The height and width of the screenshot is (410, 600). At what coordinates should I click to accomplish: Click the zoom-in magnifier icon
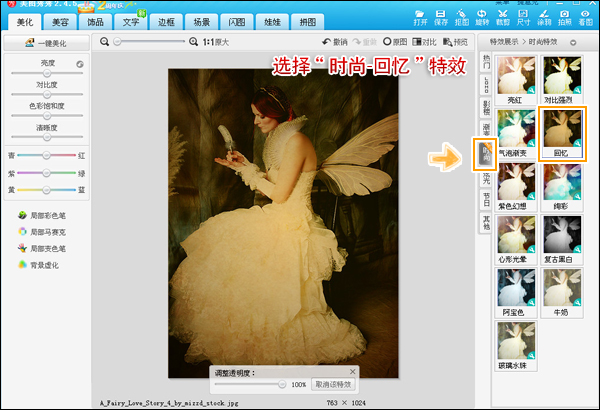click(x=192, y=43)
